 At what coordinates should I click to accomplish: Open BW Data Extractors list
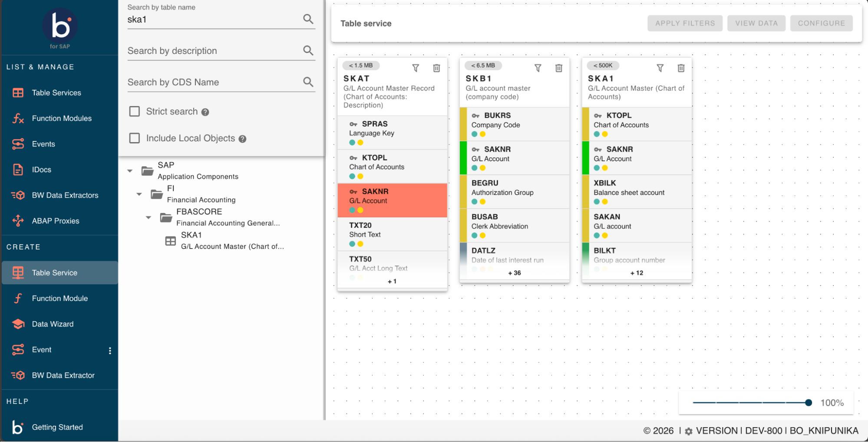pos(65,195)
